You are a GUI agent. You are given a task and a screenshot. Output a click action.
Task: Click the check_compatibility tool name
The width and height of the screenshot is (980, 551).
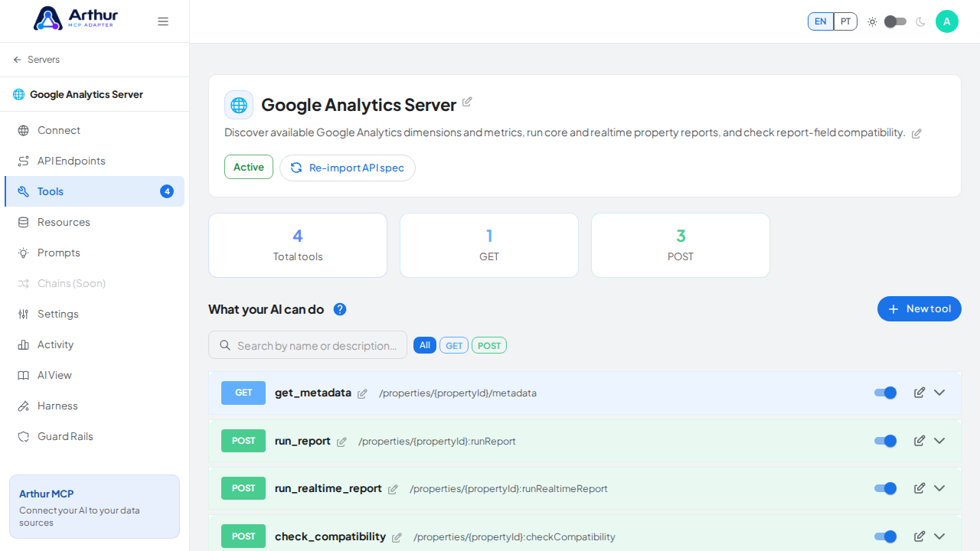[330, 536]
